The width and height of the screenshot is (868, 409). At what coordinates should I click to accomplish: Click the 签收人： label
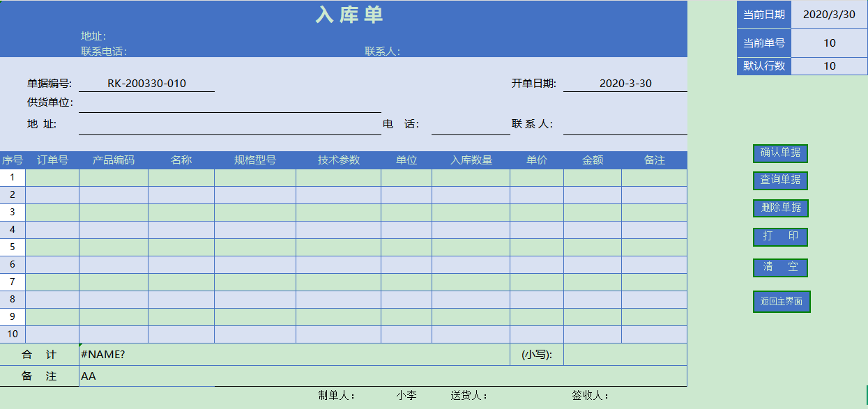591,396
